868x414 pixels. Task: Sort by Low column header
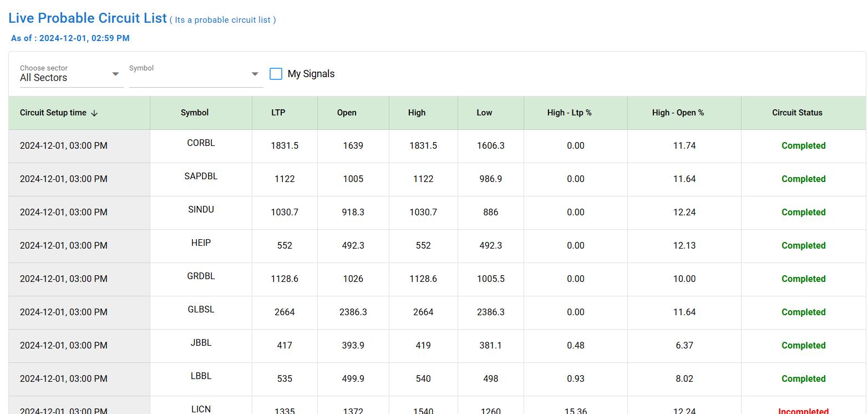point(484,113)
